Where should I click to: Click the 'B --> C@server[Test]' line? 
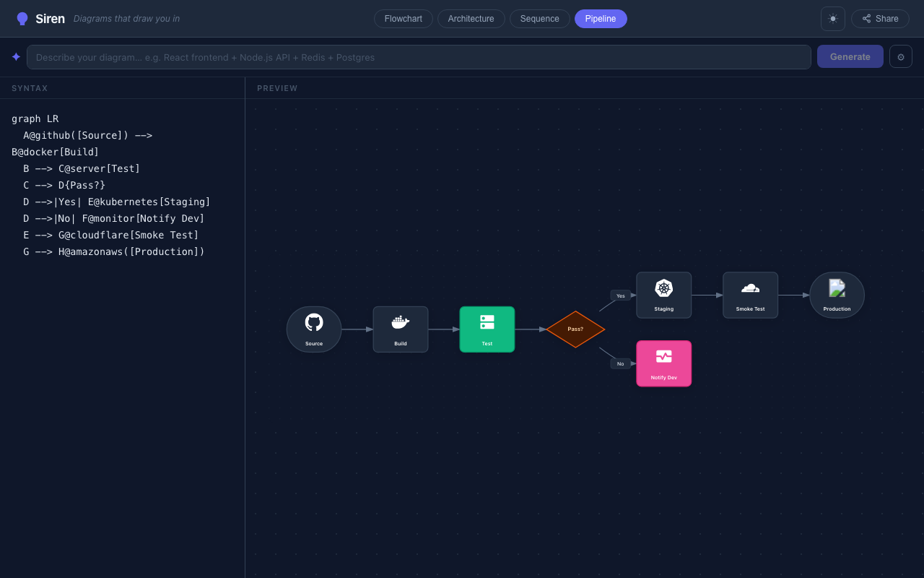pyautogui.click(x=82, y=168)
